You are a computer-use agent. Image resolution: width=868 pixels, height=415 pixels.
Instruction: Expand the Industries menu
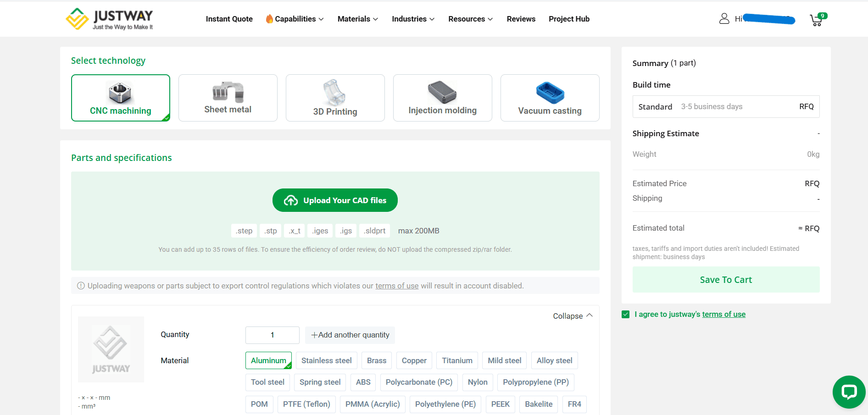click(x=413, y=19)
